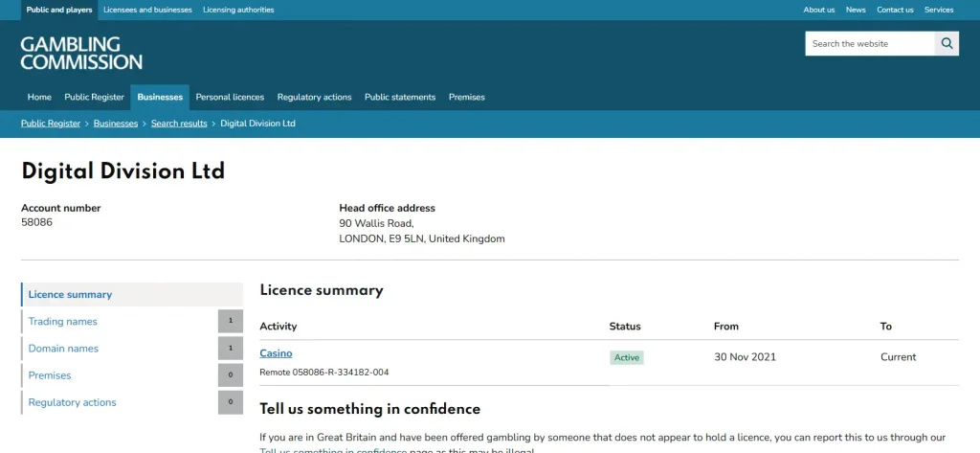Go to the News page
The width and height of the screenshot is (980, 453).
pos(856,10)
